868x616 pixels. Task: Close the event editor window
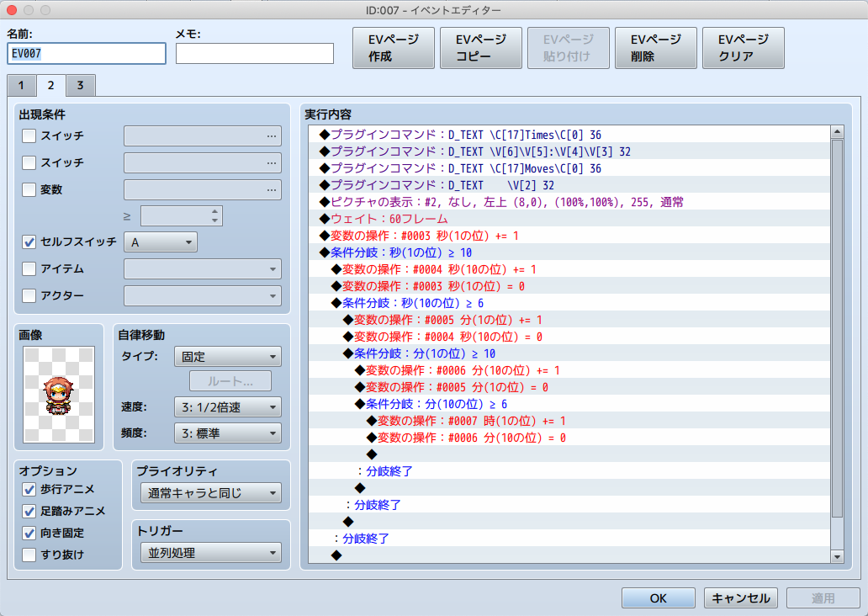click(x=12, y=10)
